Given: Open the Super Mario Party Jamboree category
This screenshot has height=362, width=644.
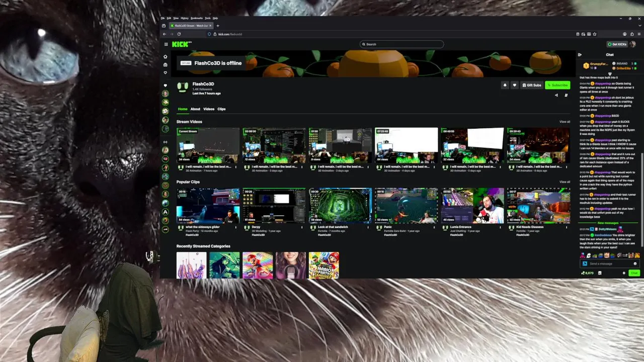Looking at the screenshot, I should click(x=324, y=265).
